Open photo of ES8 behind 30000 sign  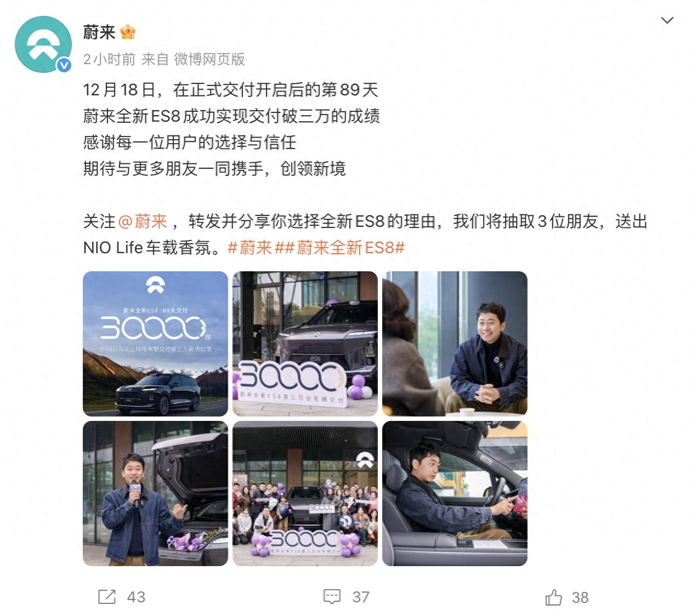tap(305, 344)
